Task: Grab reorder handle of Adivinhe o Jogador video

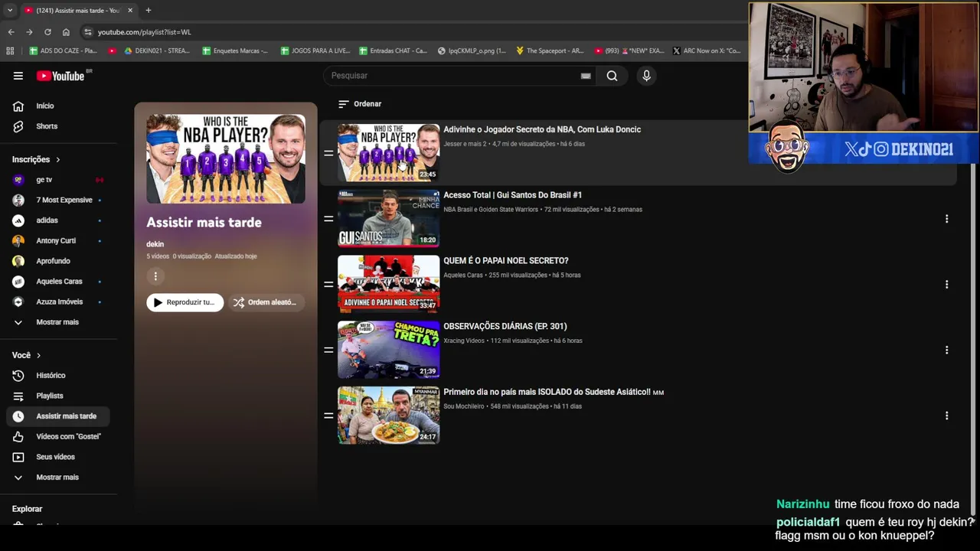Action: pyautogui.click(x=328, y=153)
